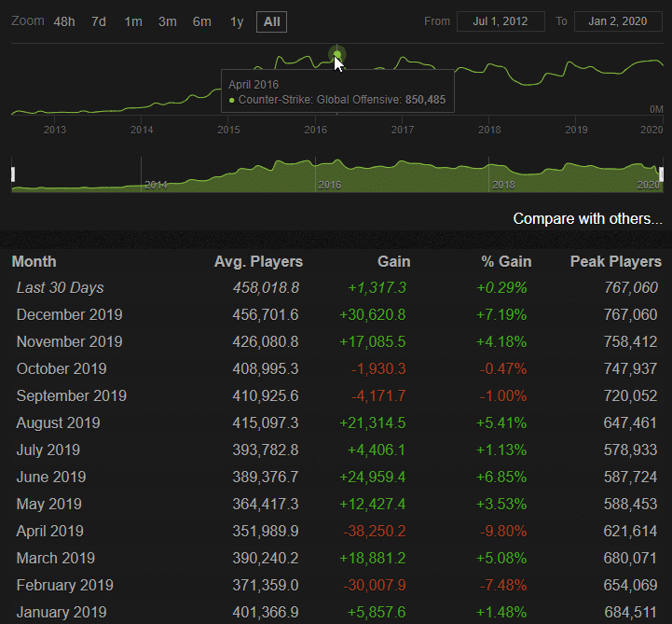Click the gain value +30,620.8
Viewport: 672px width, 624px height.
click(373, 314)
